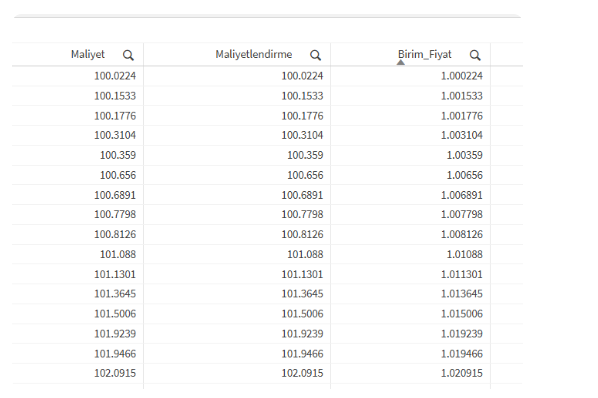The image size is (598, 398).
Task: Select the Birim_Fiyat value 1.008126
Action: (x=462, y=234)
